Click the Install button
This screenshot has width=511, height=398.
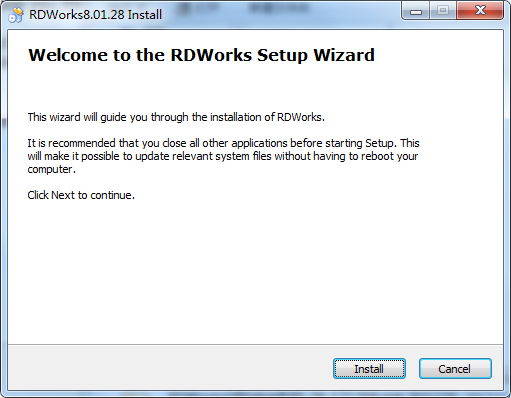click(x=369, y=369)
